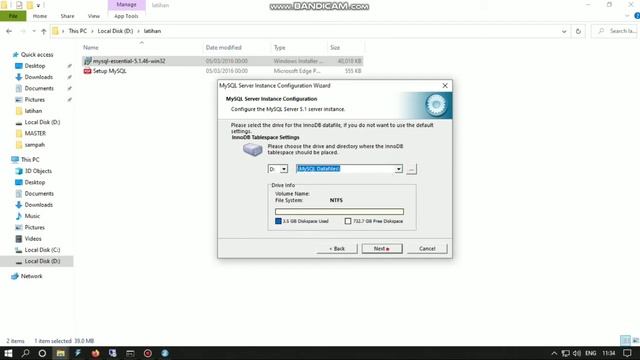Open the volume speaker tray icon
This screenshot has height=360, width=640.
coord(576,353)
